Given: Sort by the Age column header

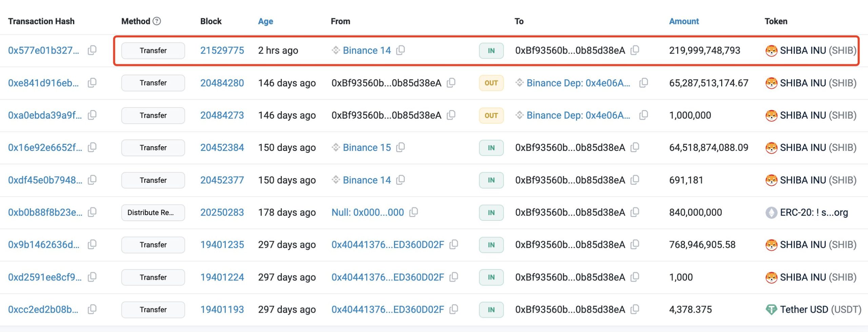Looking at the screenshot, I should (x=265, y=21).
